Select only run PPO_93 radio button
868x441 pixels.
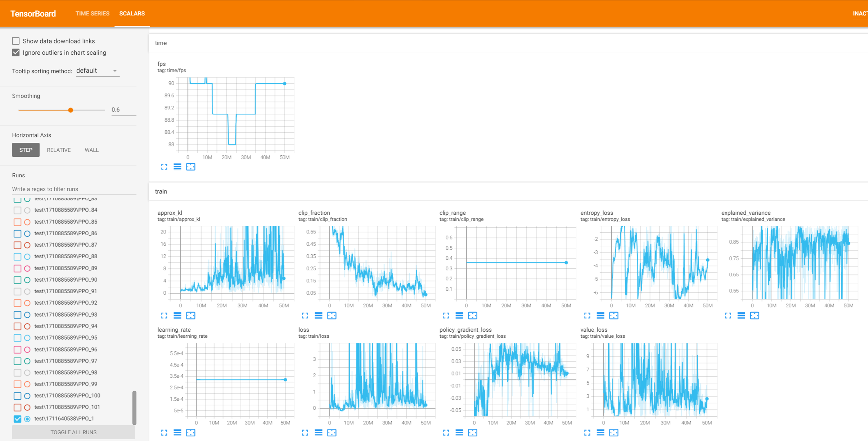point(27,315)
